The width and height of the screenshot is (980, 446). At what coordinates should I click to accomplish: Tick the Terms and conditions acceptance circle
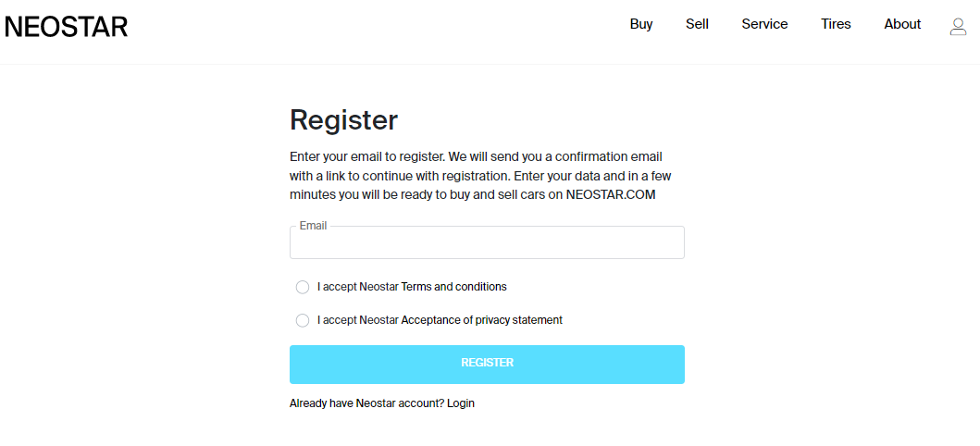point(303,288)
